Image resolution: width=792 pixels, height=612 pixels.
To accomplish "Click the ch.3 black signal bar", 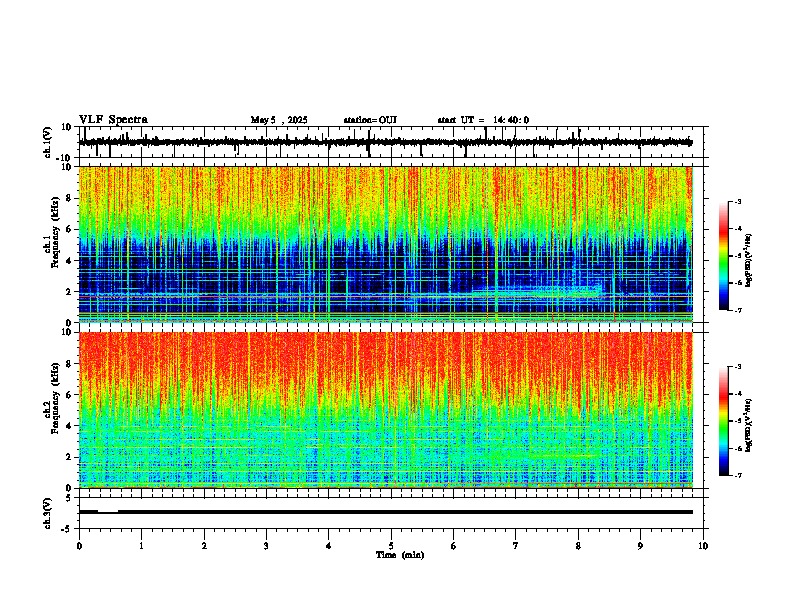I will coord(386,512).
